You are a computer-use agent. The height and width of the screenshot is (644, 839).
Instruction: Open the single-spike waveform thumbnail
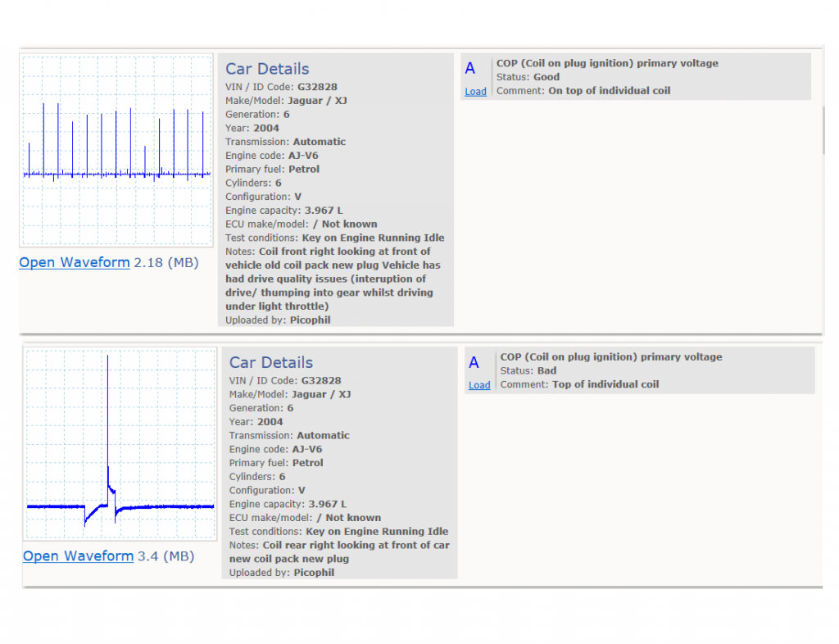120,443
